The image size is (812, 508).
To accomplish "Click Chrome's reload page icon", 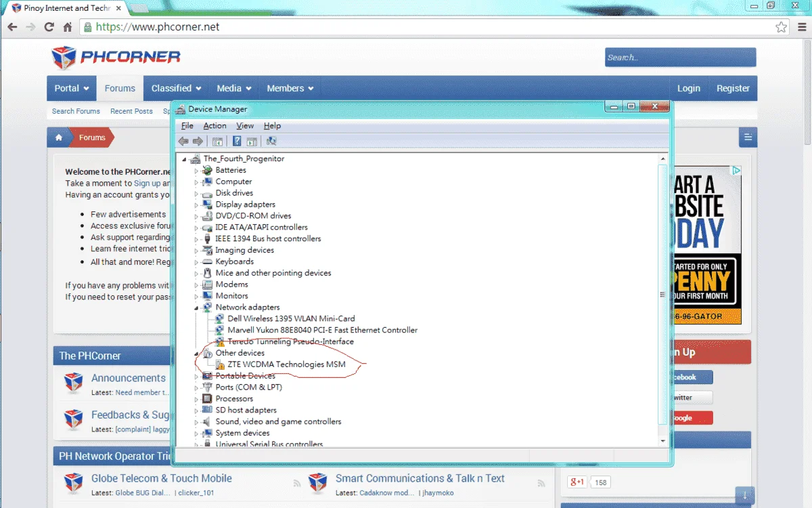I will pos(49,27).
